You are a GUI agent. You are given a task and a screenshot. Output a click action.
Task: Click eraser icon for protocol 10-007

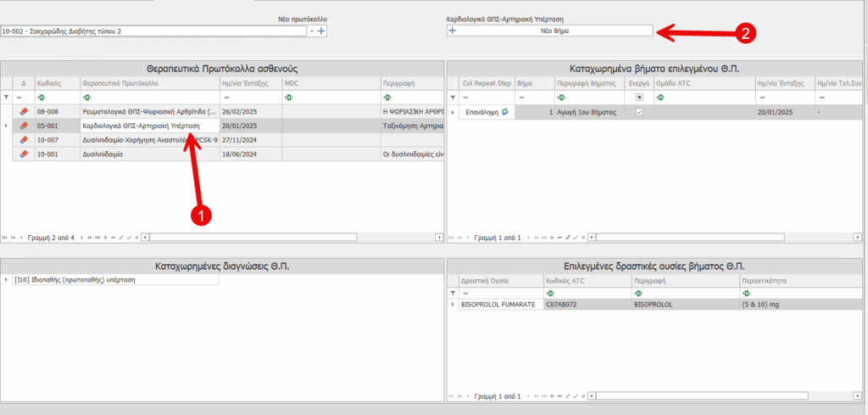pos(24,140)
